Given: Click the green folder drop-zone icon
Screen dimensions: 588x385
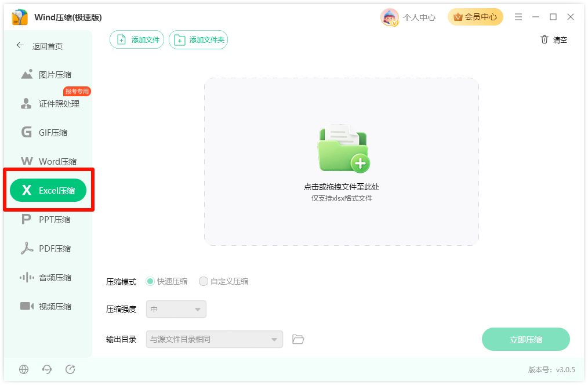Looking at the screenshot, I should (343, 148).
